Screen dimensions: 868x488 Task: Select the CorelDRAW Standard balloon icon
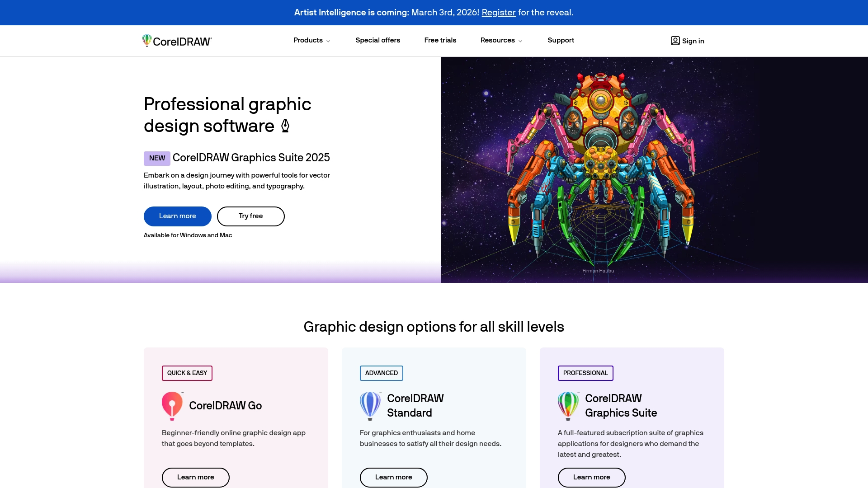(x=370, y=405)
